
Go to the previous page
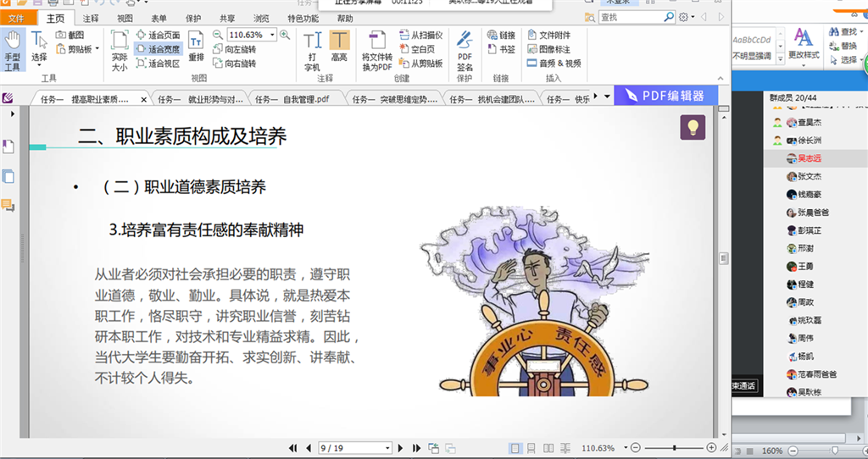click(x=309, y=448)
